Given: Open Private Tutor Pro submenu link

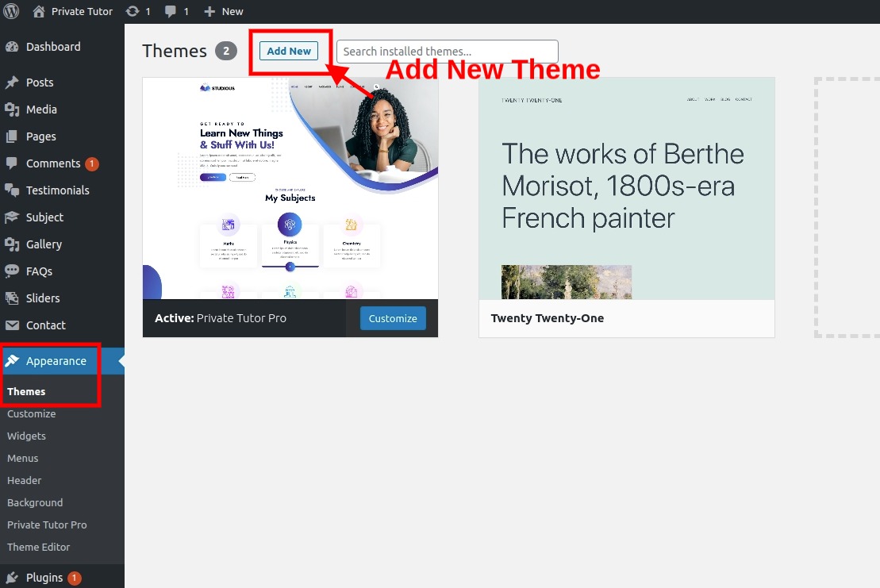Looking at the screenshot, I should pyautogui.click(x=47, y=525).
